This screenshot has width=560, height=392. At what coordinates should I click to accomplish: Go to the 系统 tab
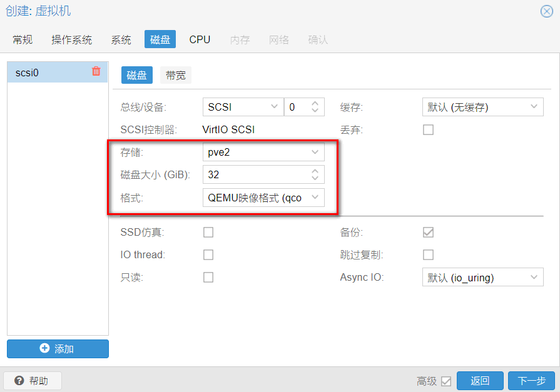pyautogui.click(x=121, y=39)
